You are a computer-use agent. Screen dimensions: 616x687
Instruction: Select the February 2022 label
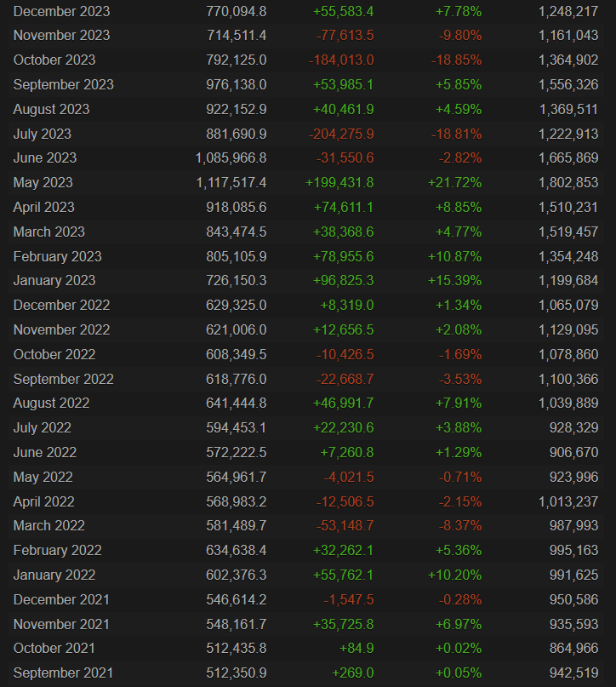tap(57, 549)
